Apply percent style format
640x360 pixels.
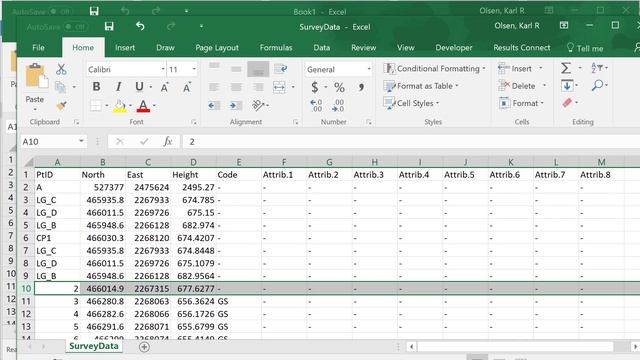[339, 87]
